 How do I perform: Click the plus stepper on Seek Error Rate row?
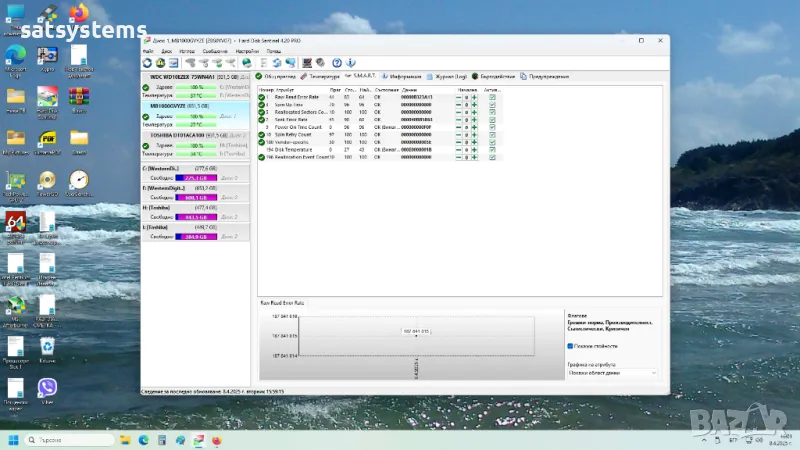tap(474, 120)
